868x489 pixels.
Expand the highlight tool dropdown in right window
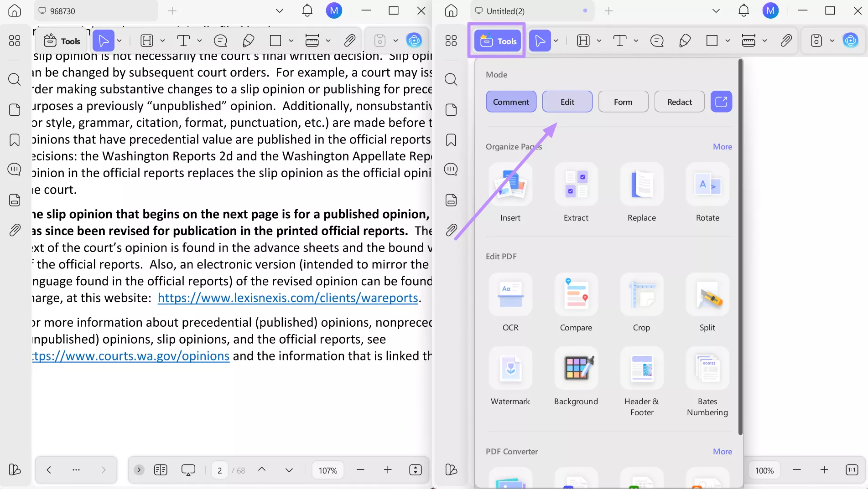[599, 41]
